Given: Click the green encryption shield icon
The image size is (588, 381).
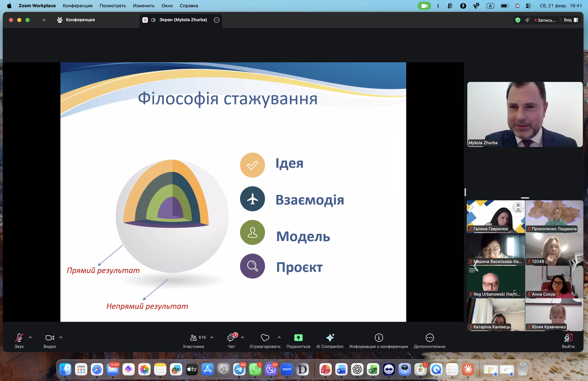Looking at the screenshot, I should point(518,20).
